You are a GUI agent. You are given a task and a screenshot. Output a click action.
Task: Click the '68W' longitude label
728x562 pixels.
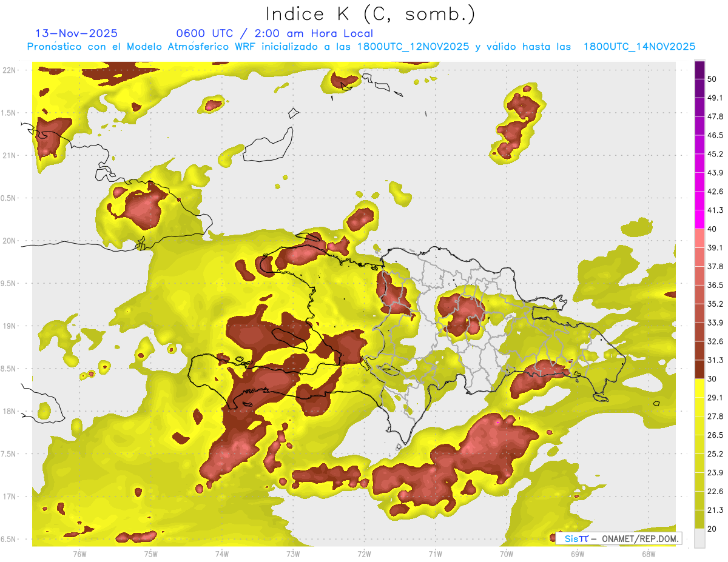[649, 554]
